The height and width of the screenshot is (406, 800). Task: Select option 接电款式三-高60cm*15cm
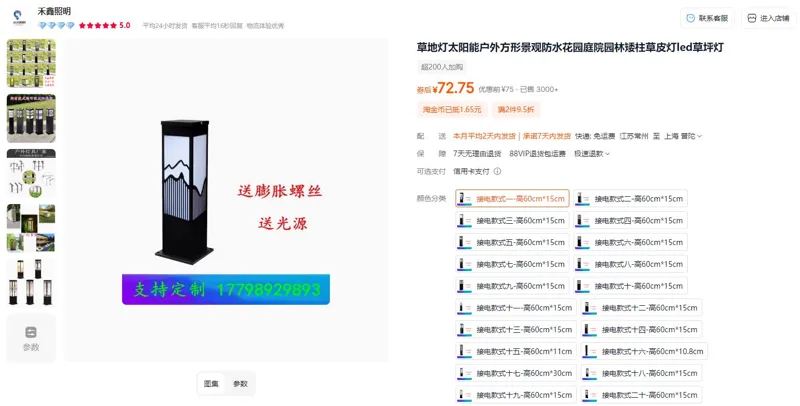point(512,220)
